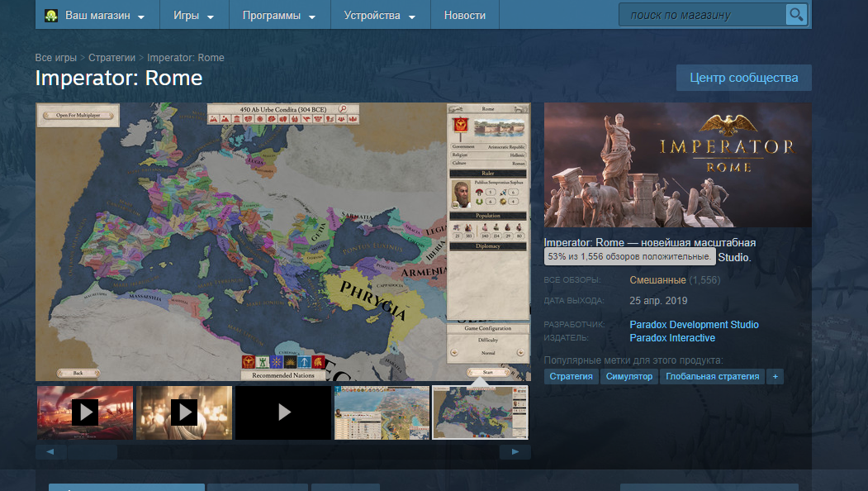Play the first trailer thumbnail with red battle
868x491 pixels.
(85, 412)
